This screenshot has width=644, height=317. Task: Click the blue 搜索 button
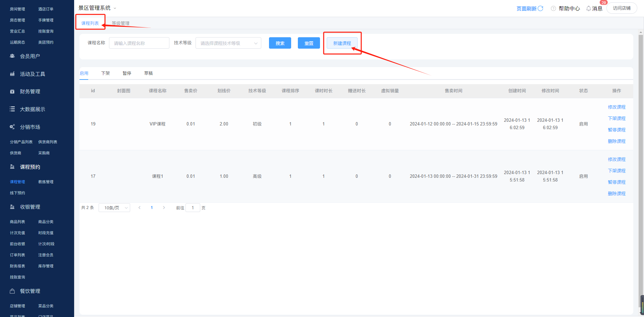tap(280, 43)
